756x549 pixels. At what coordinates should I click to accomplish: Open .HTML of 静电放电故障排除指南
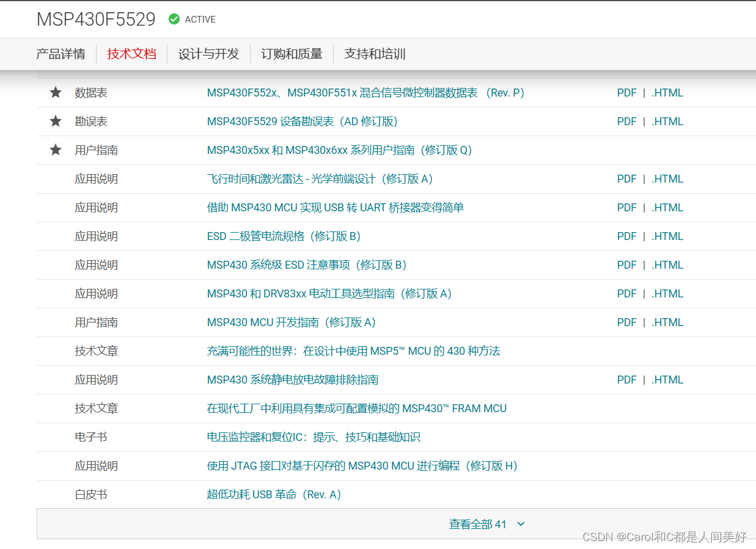coord(667,380)
